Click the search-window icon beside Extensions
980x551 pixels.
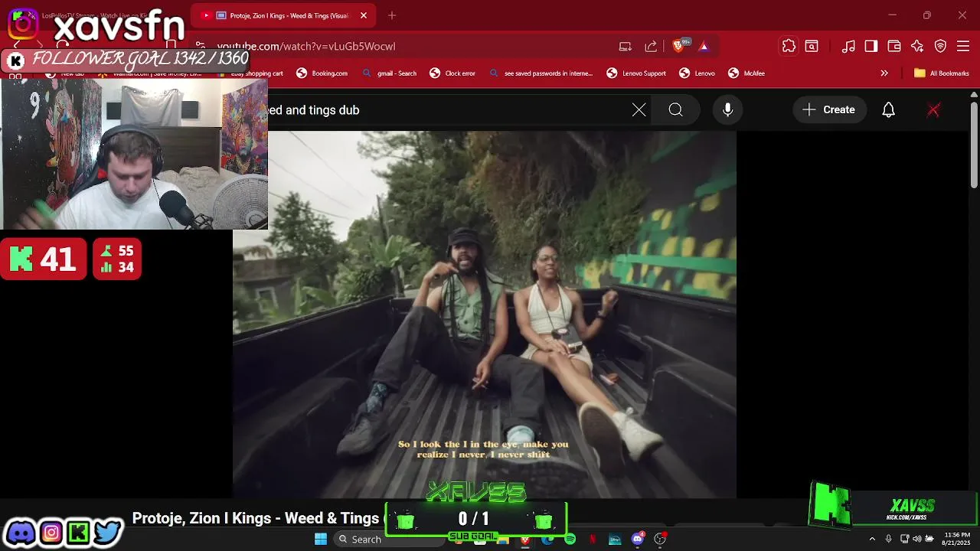[x=812, y=47]
